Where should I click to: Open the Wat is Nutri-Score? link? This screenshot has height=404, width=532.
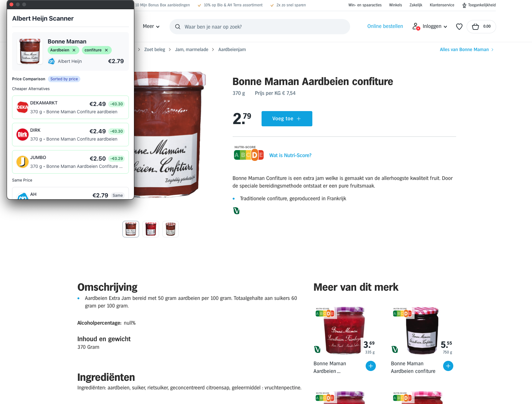[290, 155]
